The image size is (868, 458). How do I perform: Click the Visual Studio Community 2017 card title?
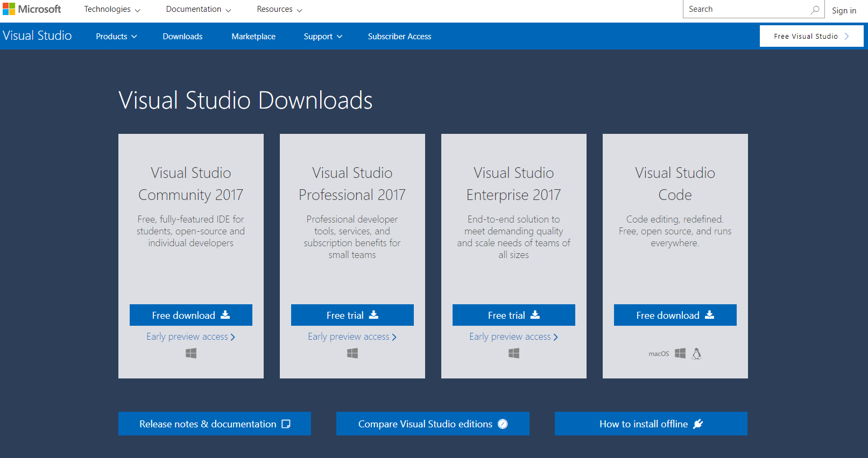[191, 184]
